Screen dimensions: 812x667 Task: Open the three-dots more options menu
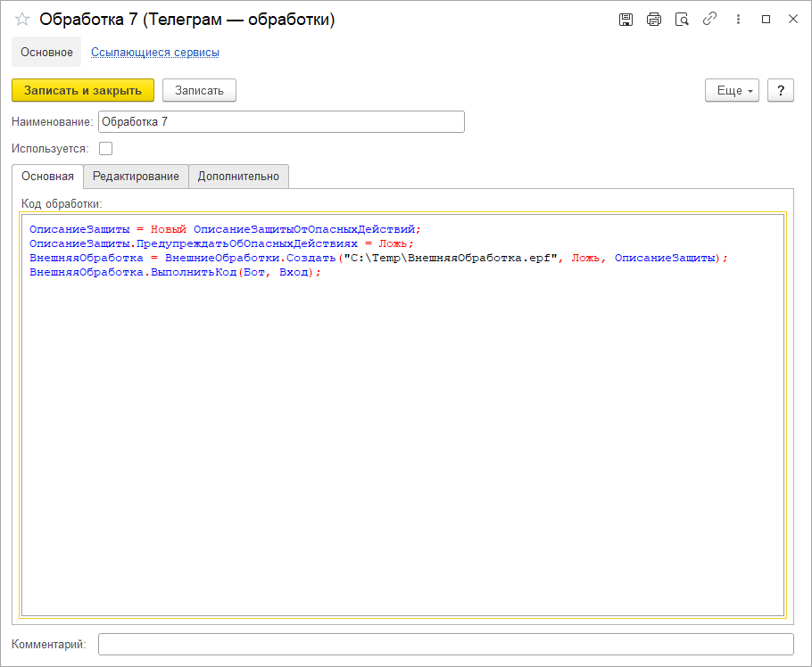739,19
